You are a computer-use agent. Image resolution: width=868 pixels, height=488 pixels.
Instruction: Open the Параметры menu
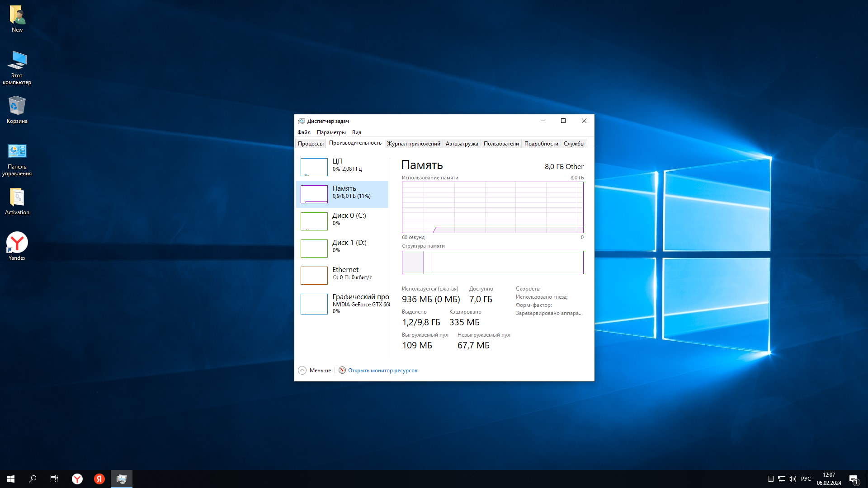[x=331, y=132]
